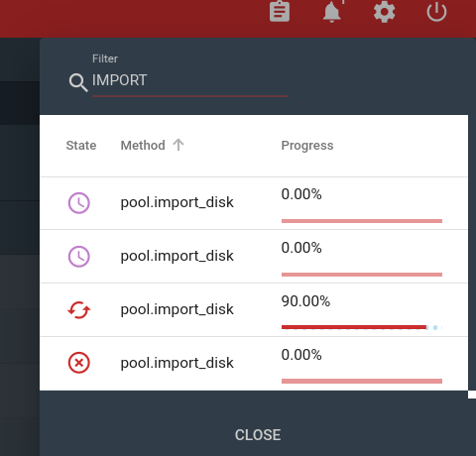Screen dimensions: 476x456
Task: Click the first waiting clock state icon
Action: [x=78, y=203]
